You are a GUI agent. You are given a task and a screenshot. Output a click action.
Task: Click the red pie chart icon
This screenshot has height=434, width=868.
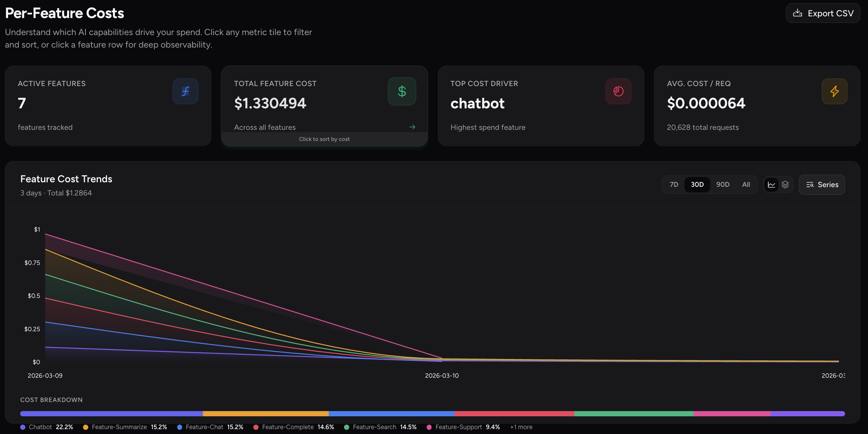coord(618,91)
